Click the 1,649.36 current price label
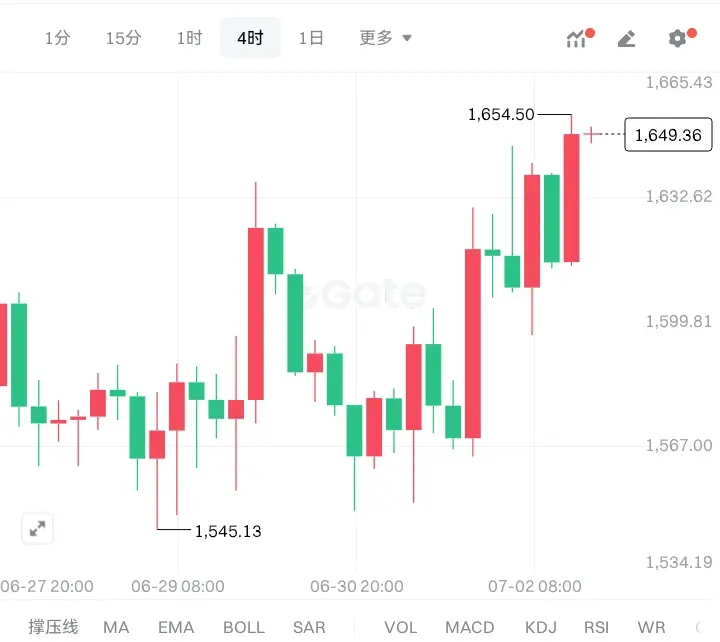This screenshot has height=642, width=720. tap(668, 135)
